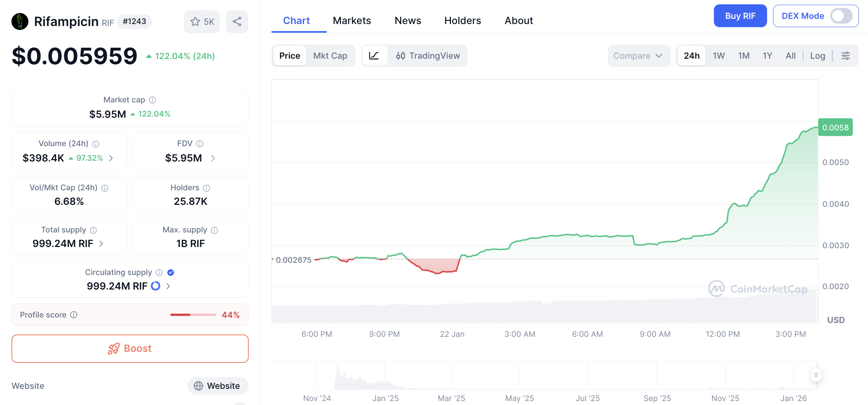
Task: Open the Compare dropdown
Action: tap(638, 56)
